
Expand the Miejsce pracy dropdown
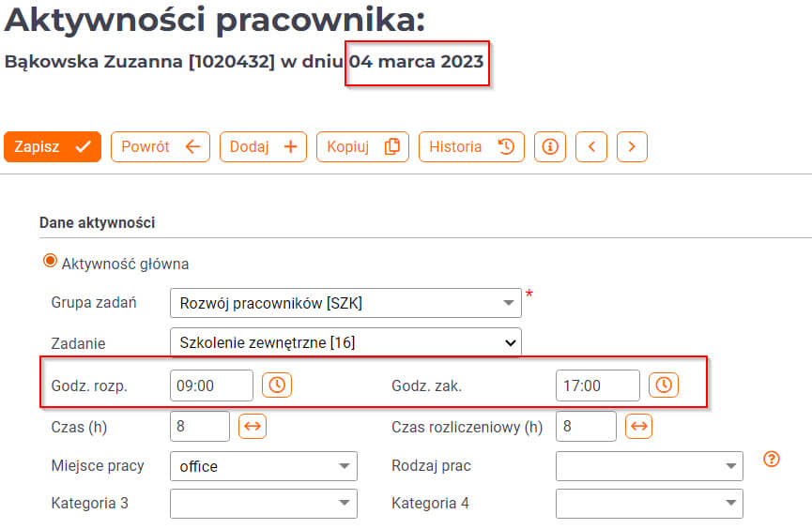pos(264,466)
